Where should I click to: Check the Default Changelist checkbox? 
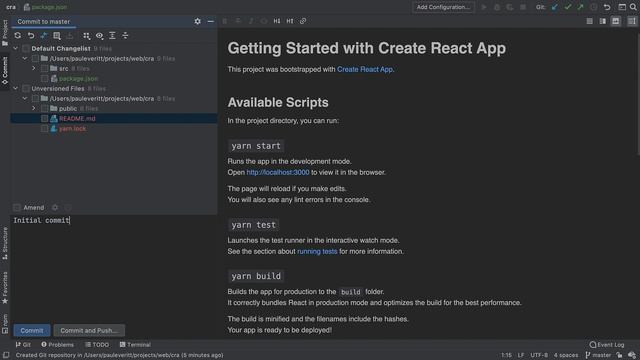tap(26, 49)
